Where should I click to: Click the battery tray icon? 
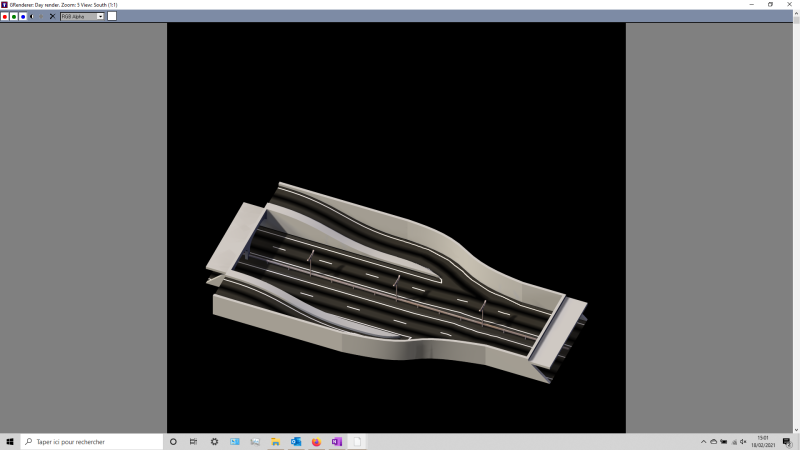[x=723, y=442]
